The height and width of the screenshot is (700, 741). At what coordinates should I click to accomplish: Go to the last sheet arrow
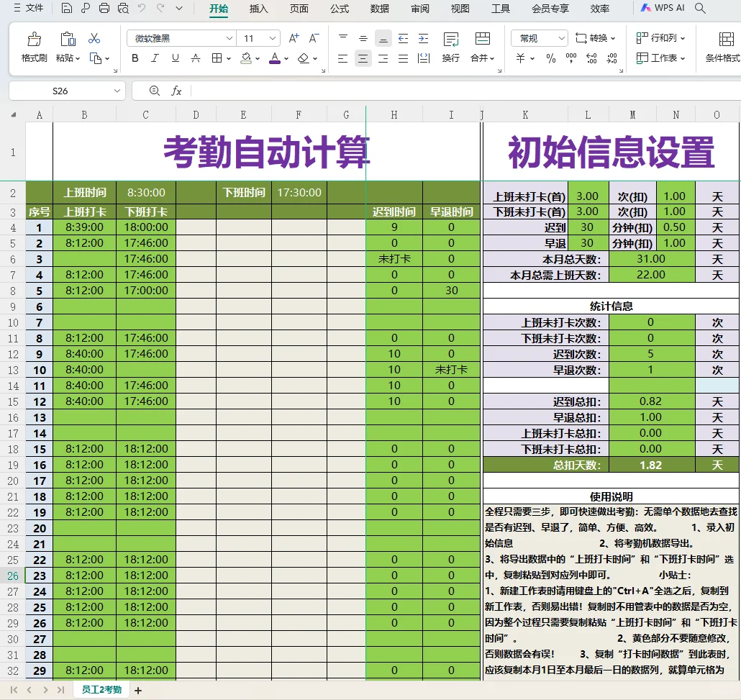(x=60, y=690)
